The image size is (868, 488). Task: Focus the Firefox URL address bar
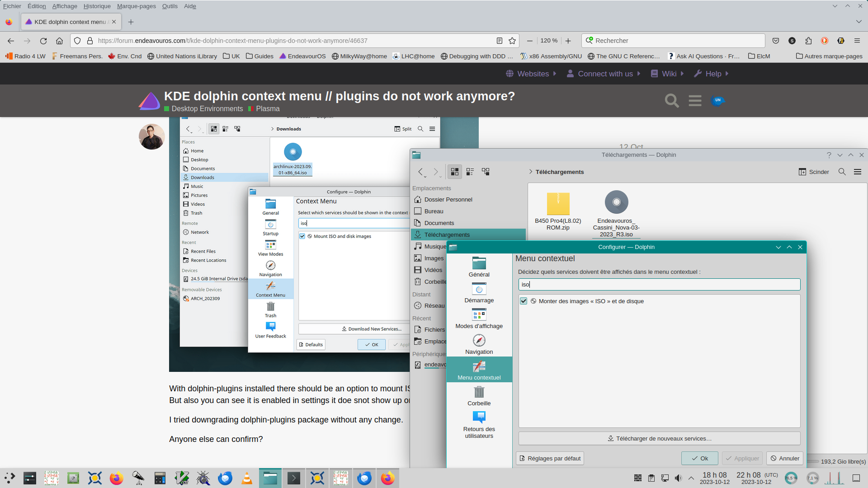pyautogui.click(x=294, y=41)
